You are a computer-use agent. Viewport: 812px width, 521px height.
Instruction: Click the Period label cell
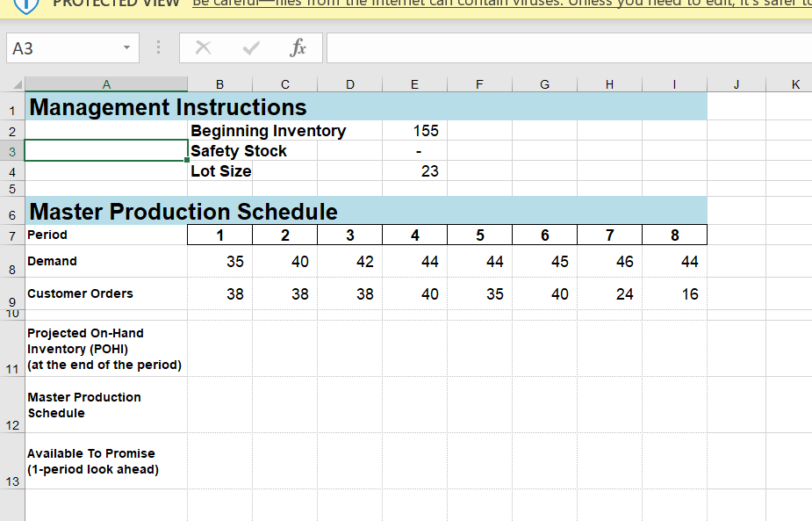[x=106, y=235]
